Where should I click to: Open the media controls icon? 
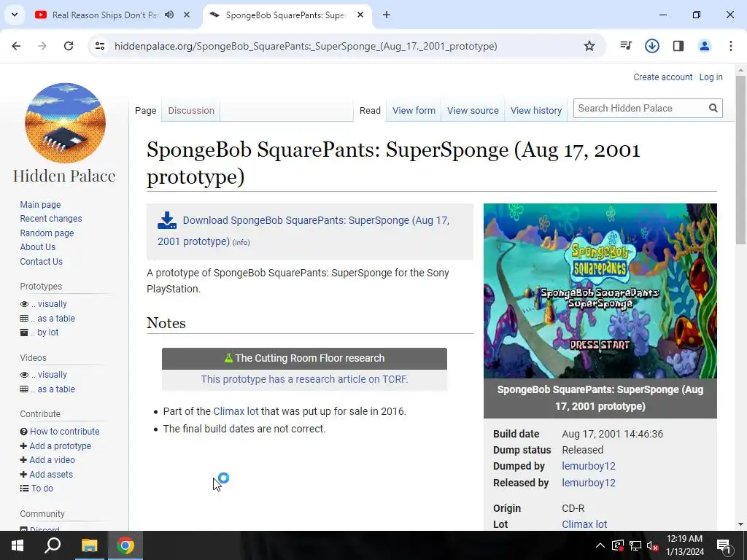pos(625,46)
